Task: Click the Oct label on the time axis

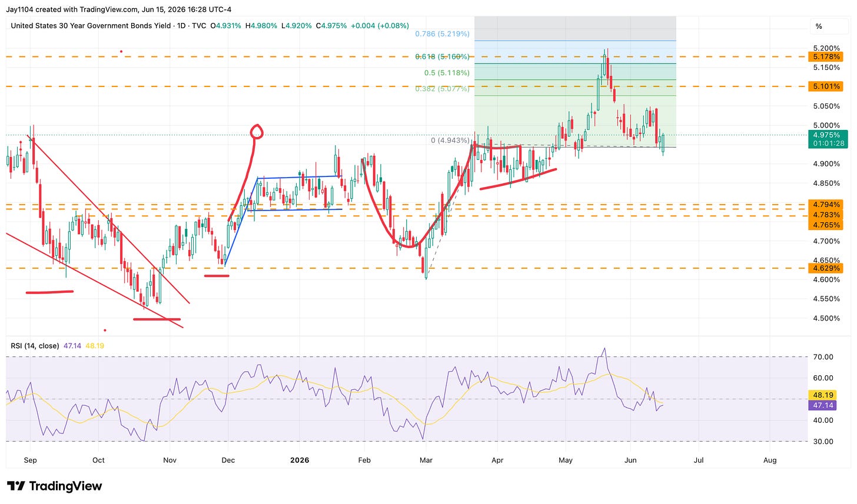Action: (x=98, y=460)
